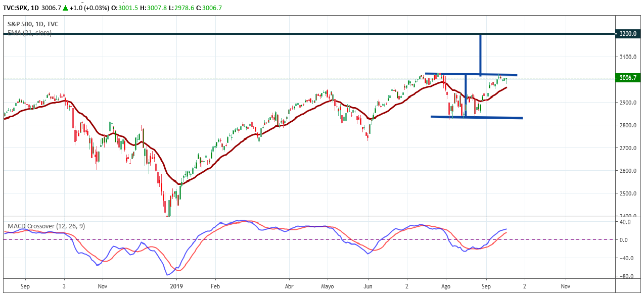Click the Jun time axis label
The image size is (644, 296).
point(368,286)
